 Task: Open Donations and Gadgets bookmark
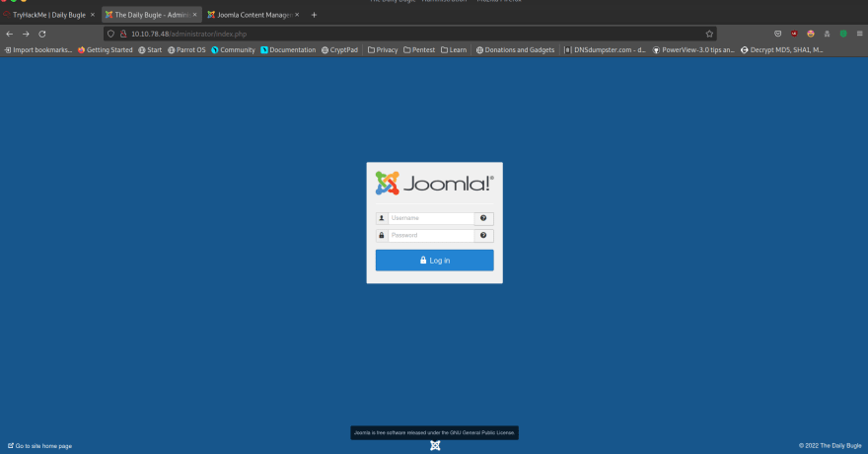pos(515,49)
